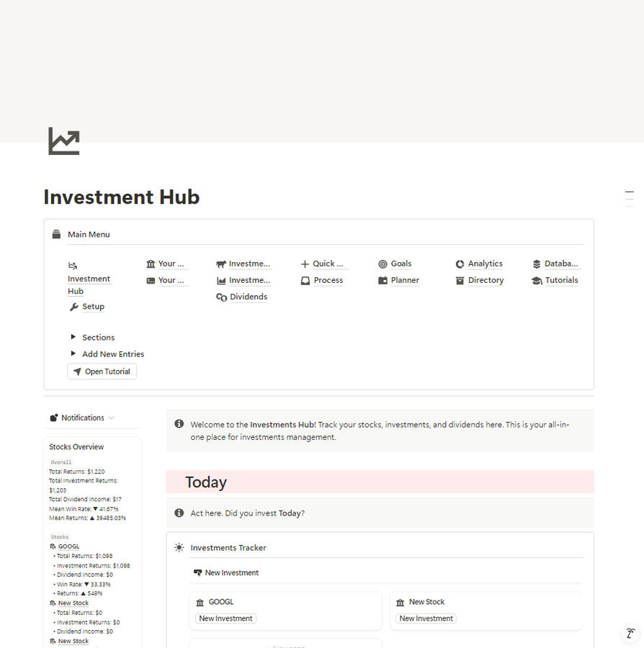
Task: Open Tutorials via the graduation cap icon
Action: point(537,280)
